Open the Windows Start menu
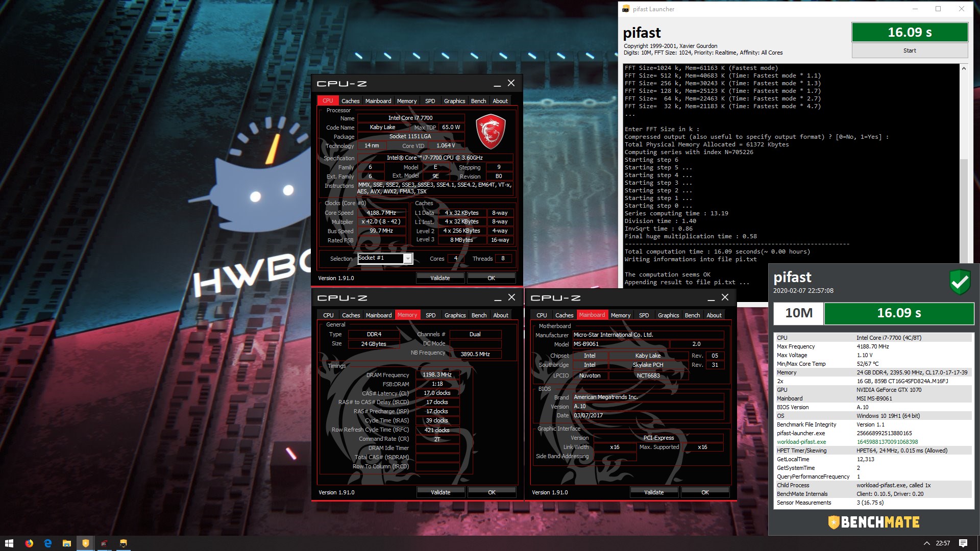This screenshot has height=551, width=980. tap(9, 543)
